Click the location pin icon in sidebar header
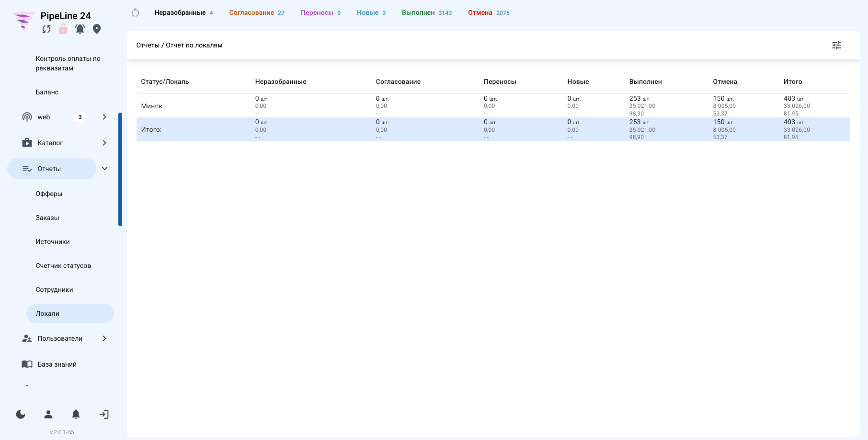The height and width of the screenshot is (440, 868). tap(97, 29)
